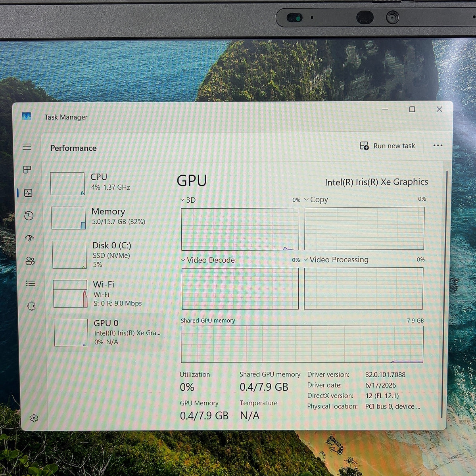The width and height of the screenshot is (476, 476).
Task: Click Intel(R) Iris(R) Xe Graphics title
Action: pyautogui.click(x=376, y=182)
